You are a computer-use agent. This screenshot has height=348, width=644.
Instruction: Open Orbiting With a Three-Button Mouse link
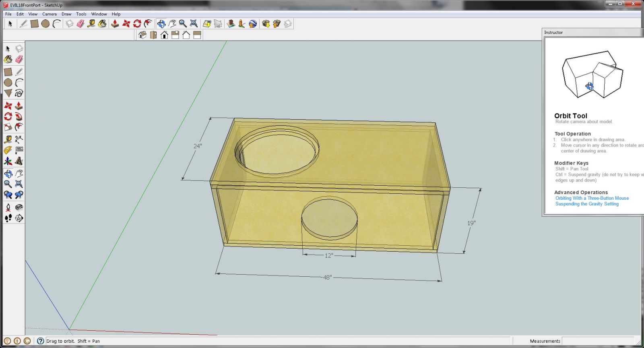pyautogui.click(x=592, y=198)
